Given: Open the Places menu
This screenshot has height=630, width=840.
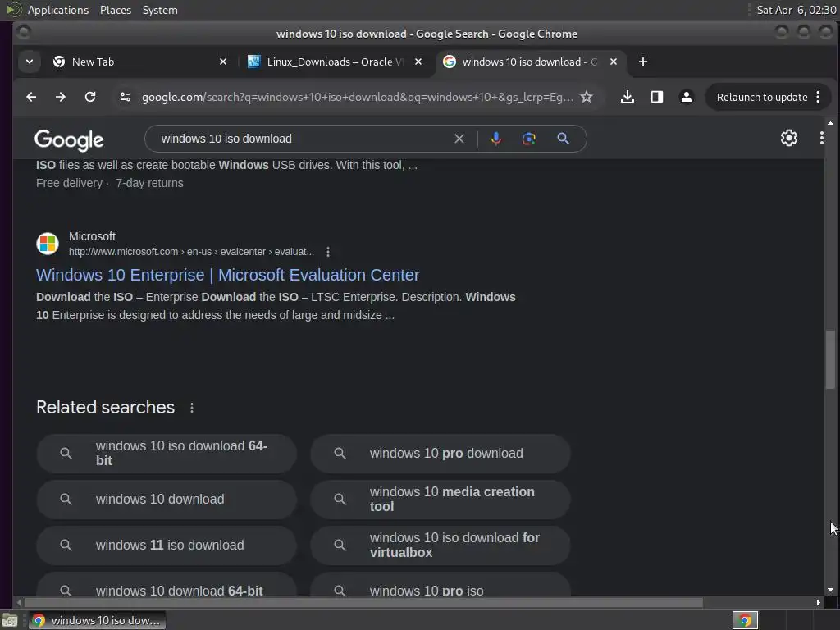Looking at the screenshot, I should click(x=116, y=10).
